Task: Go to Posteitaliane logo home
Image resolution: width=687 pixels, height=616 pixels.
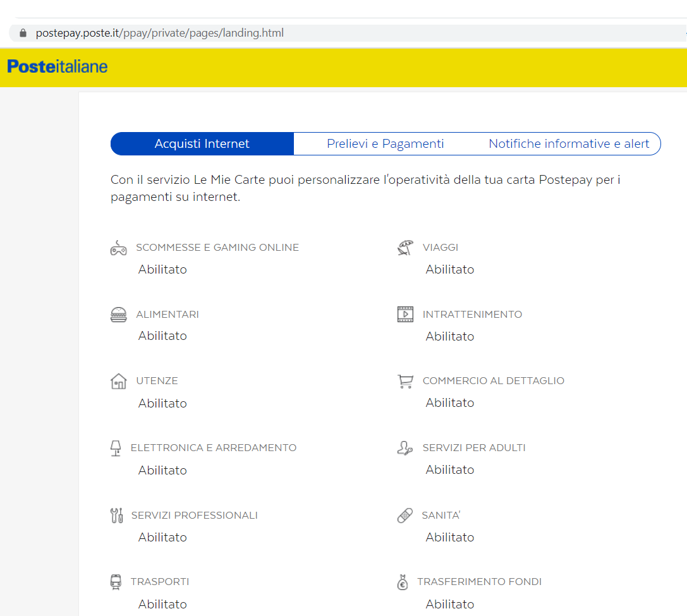Action: click(x=58, y=66)
